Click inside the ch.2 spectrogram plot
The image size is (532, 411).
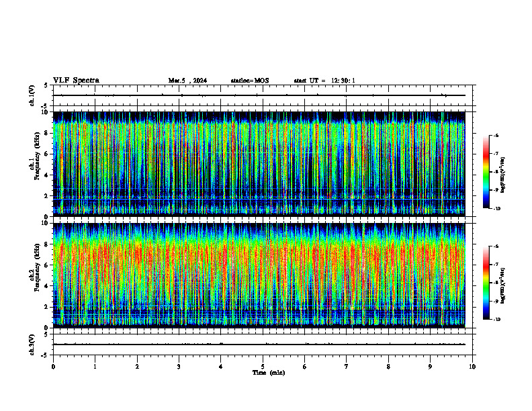point(259,275)
